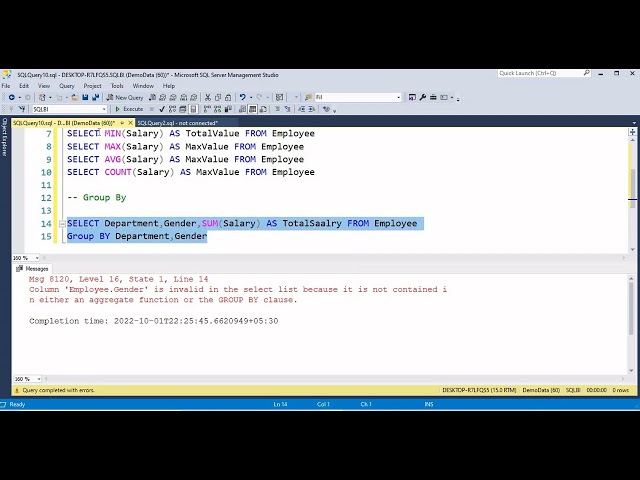Open the Tools menu
640x480 pixels.
tap(117, 86)
